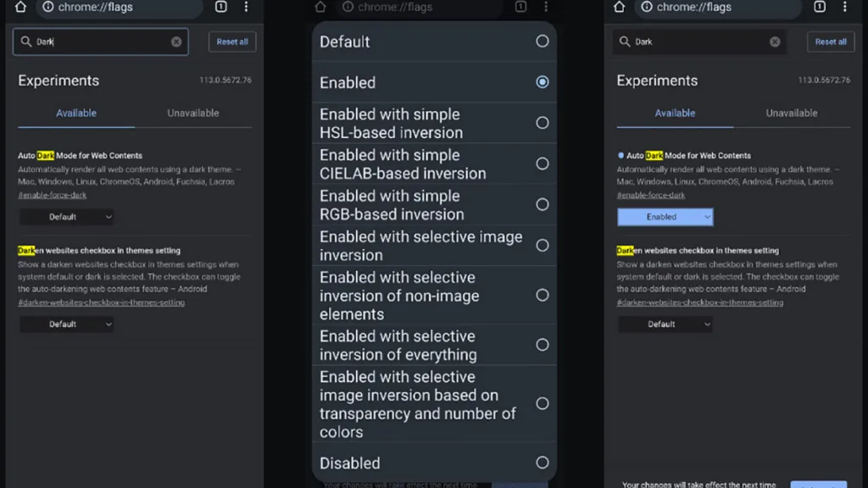Open the Darken websites Default dropdown in the left screen
The image size is (868, 488).
click(x=66, y=324)
